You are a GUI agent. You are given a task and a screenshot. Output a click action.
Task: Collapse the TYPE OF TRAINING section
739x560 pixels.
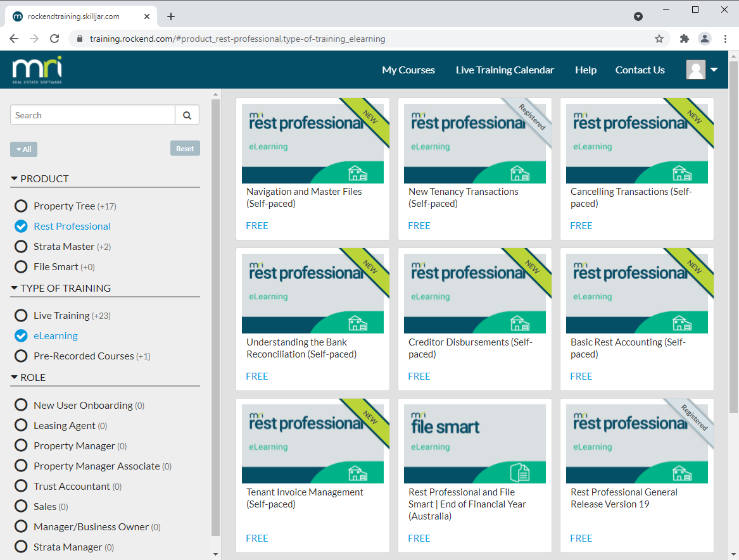[x=61, y=288]
